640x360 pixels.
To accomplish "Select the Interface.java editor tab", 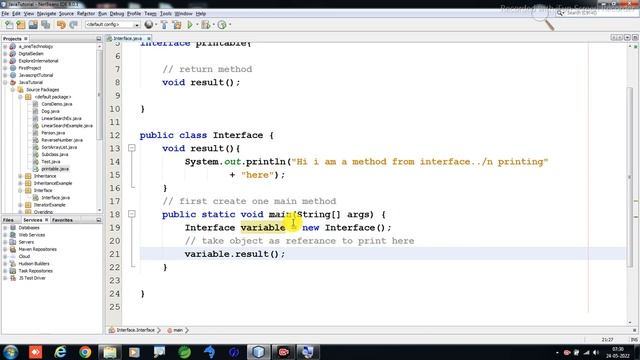I will tap(127, 38).
